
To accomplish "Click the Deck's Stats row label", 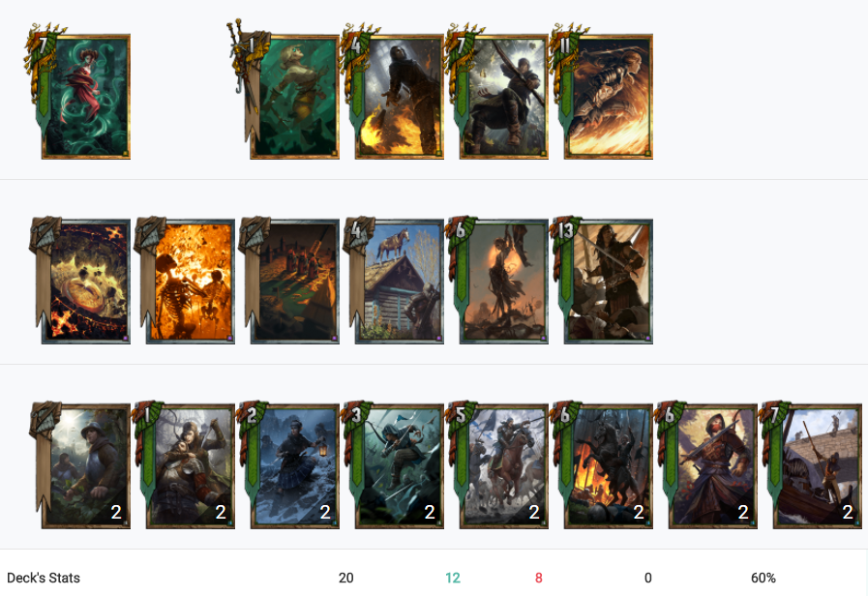I will coord(44,578).
